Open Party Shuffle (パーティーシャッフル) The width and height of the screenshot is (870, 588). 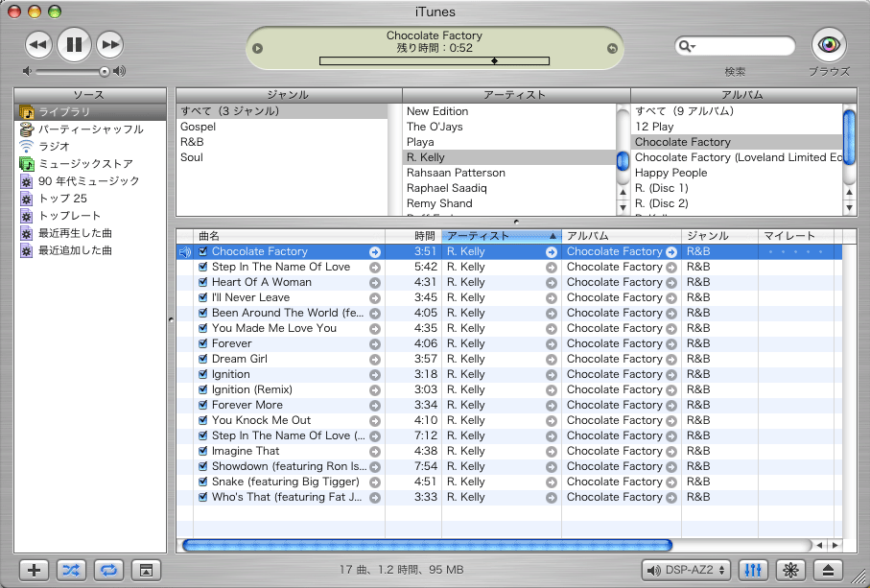pyautogui.click(x=90, y=129)
